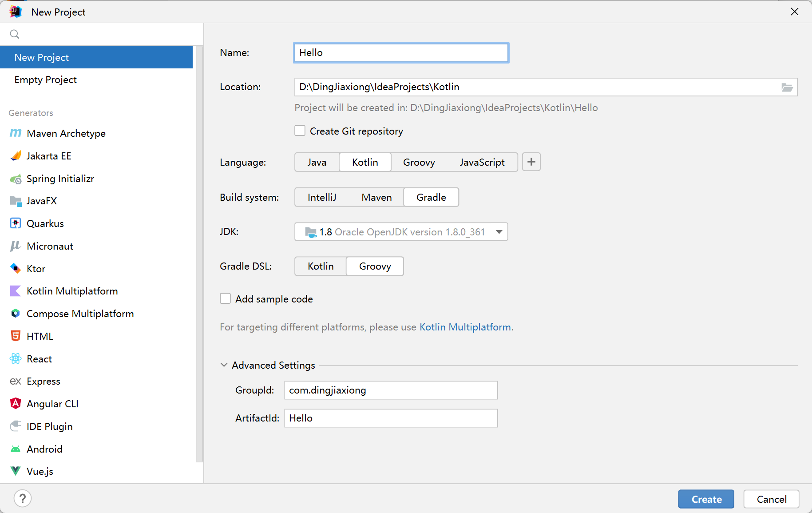Click the Quarkus generator icon
Screen dimensions: 812x513
(16, 223)
